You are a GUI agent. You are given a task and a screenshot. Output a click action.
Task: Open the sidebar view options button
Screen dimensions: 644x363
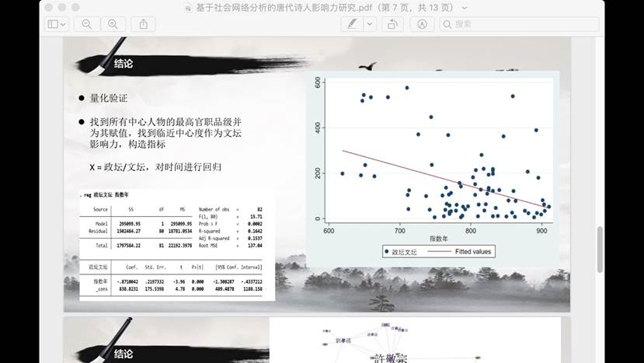[57, 24]
